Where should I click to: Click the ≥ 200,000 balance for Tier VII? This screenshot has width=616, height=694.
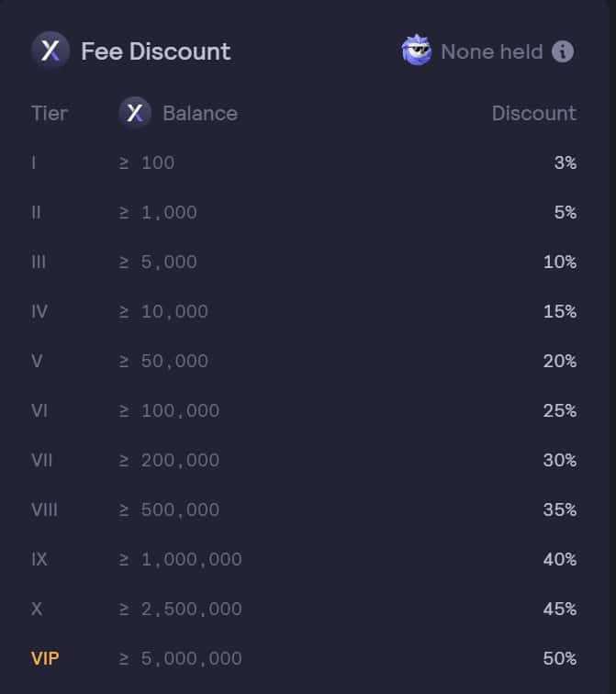pos(169,460)
